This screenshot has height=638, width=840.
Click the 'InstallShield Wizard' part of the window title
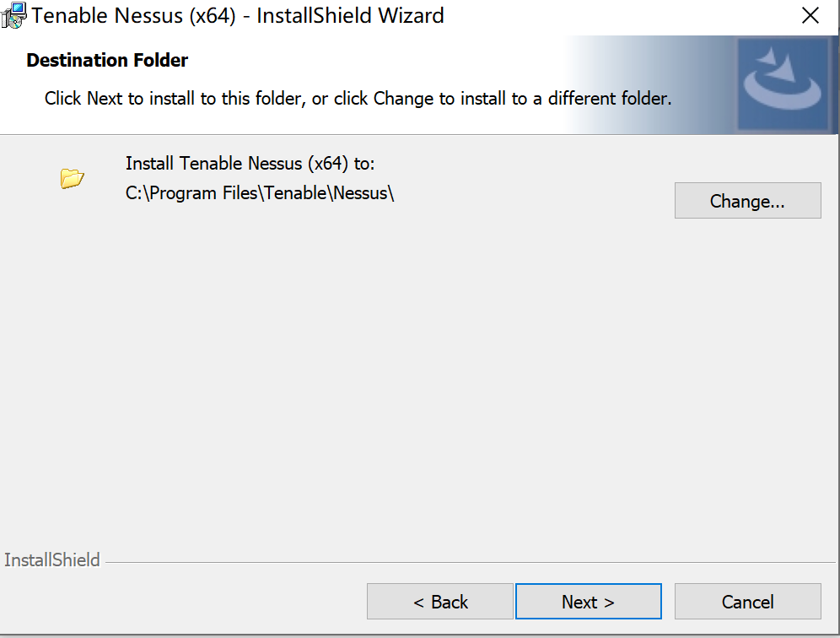(x=350, y=15)
